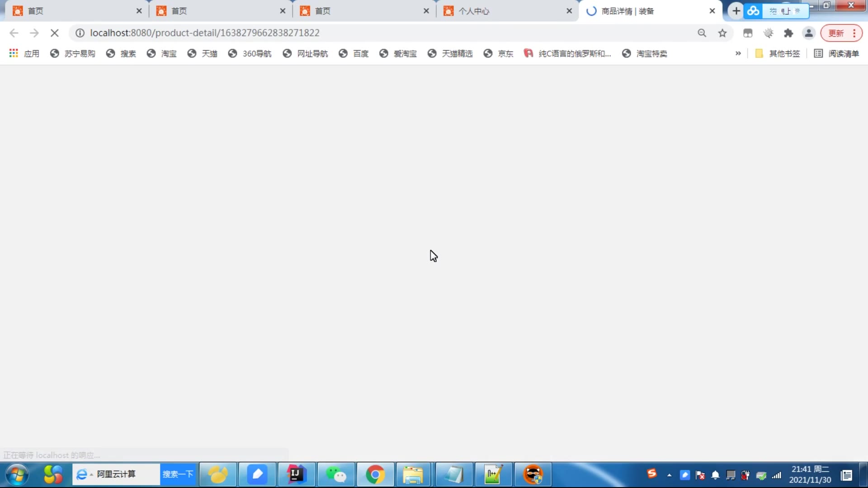Screen dimensions: 868x488
Task: Open the masked-face app in taskbar
Action: [533, 474]
